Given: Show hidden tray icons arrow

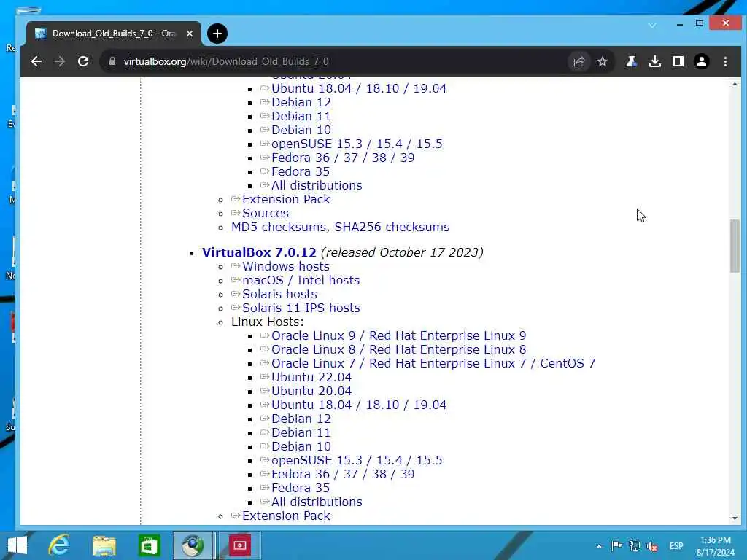Looking at the screenshot, I should click(599, 546).
